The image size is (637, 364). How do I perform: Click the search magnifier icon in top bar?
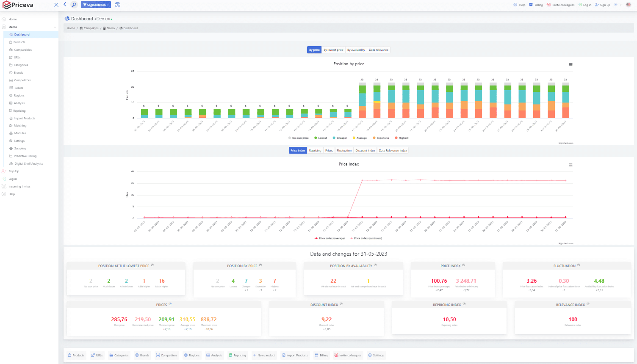tap(74, 5)
